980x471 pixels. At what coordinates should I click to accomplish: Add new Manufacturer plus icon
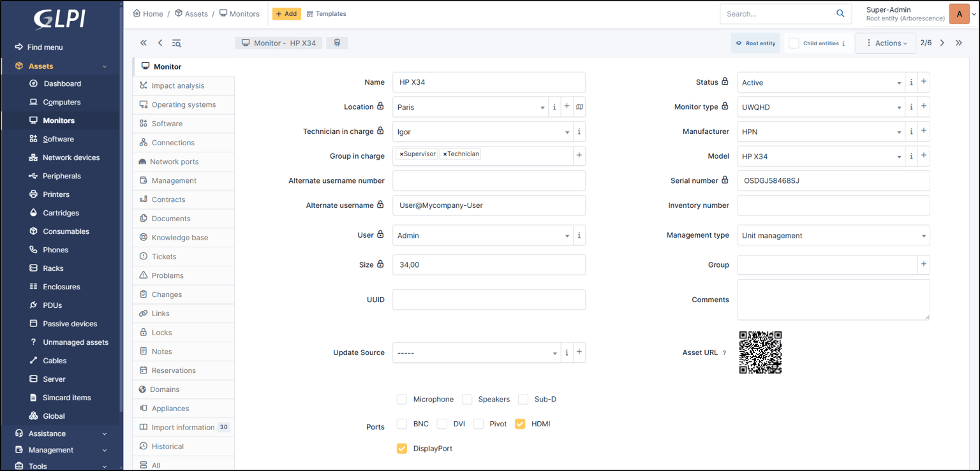tap(924, 131)
